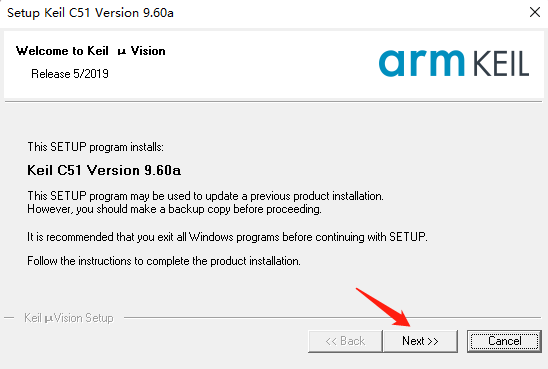Click the bold Keil C51 Version 9.60a text

(104, 171)
